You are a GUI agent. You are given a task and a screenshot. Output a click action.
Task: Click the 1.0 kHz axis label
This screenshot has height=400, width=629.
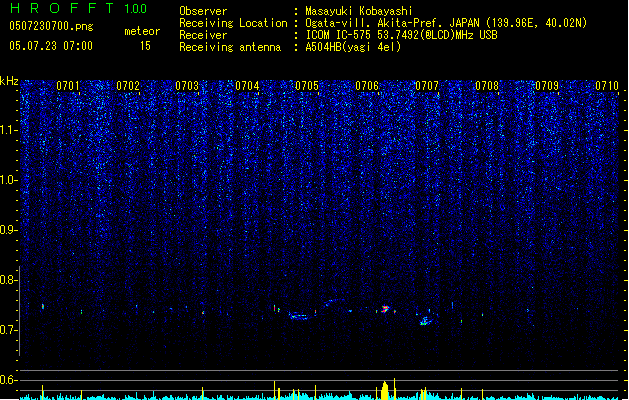point(8,180)
